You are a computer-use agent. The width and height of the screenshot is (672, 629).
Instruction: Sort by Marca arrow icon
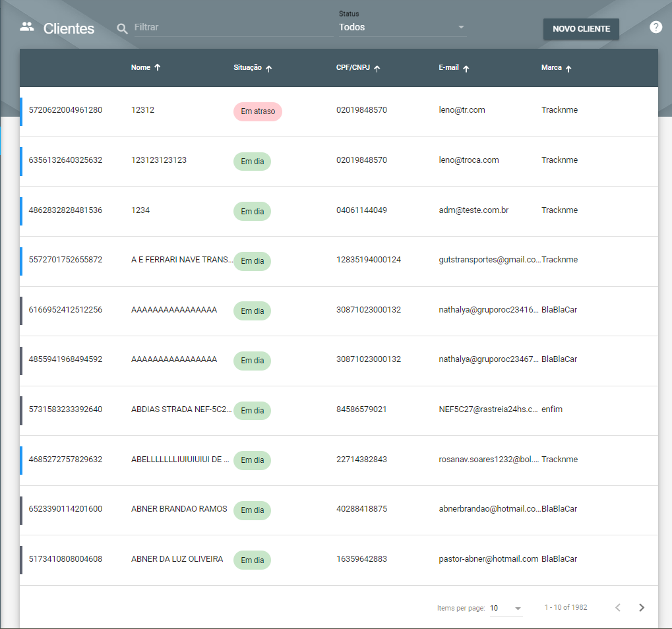pyautogui.click(x=568, y=69)
